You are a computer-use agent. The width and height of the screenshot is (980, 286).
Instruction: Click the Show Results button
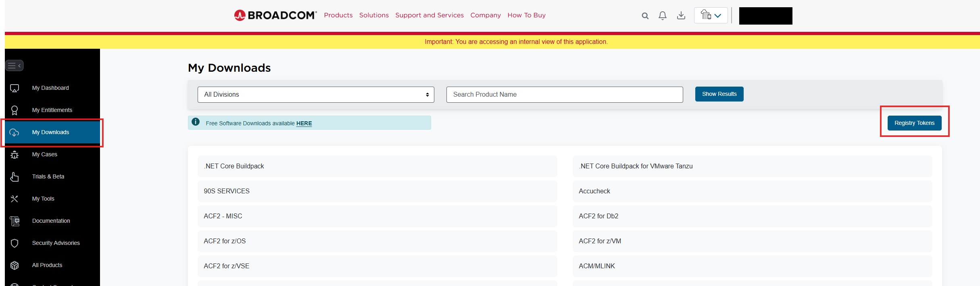[x=719, y=94]
